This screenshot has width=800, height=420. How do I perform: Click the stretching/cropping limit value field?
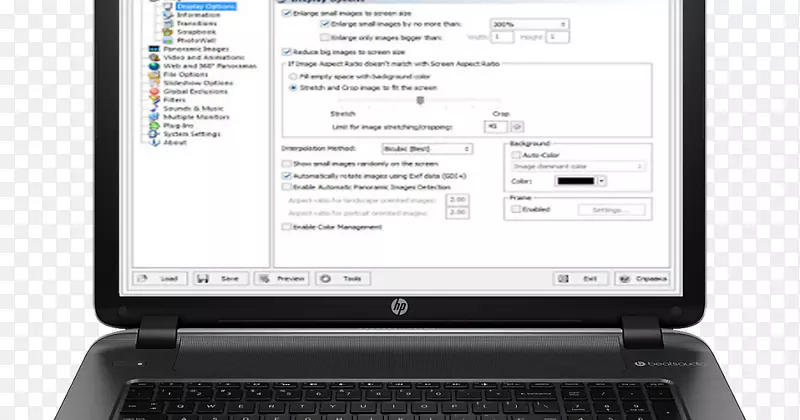tap(496, 127)
